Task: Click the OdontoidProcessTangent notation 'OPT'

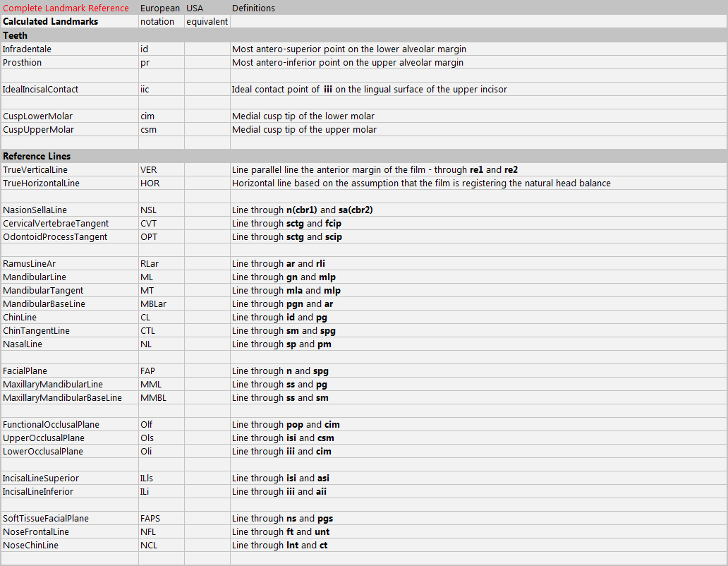Action: [x=148, y=237]
